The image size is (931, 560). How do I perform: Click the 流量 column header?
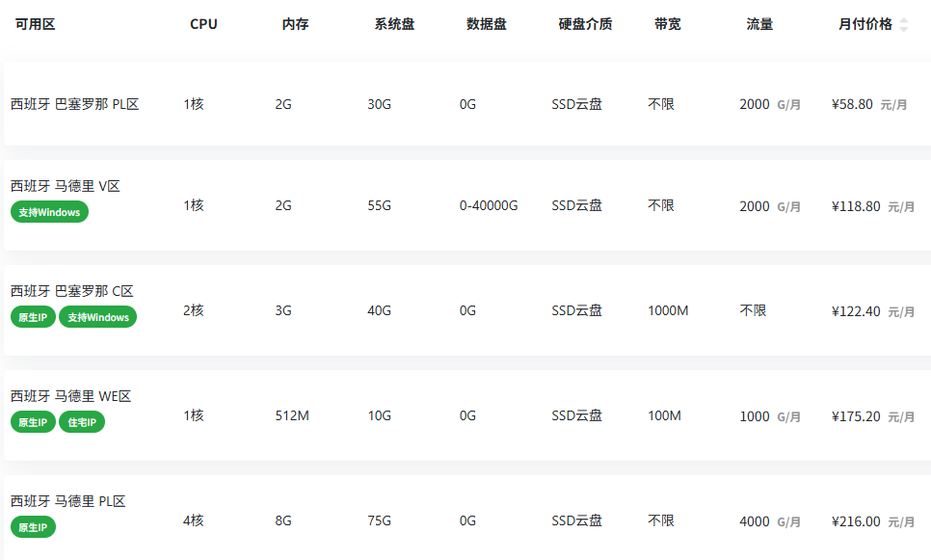click(759, 25)
